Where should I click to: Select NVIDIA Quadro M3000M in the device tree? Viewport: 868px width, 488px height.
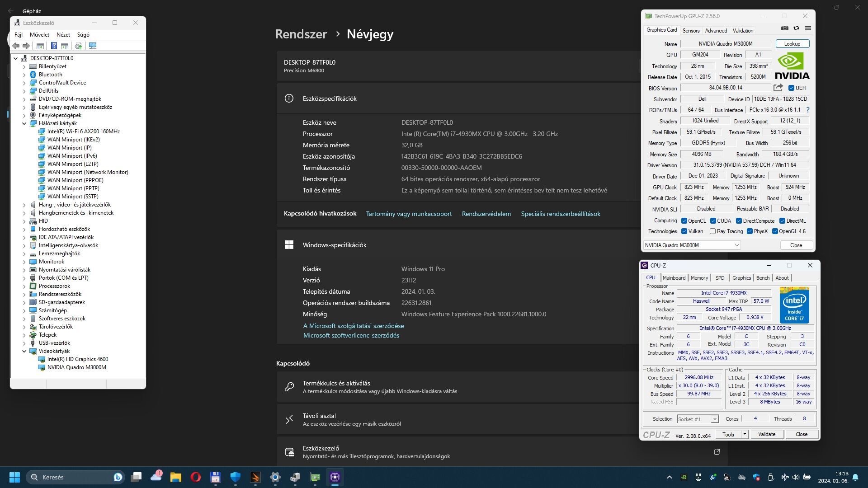(77, 367)
